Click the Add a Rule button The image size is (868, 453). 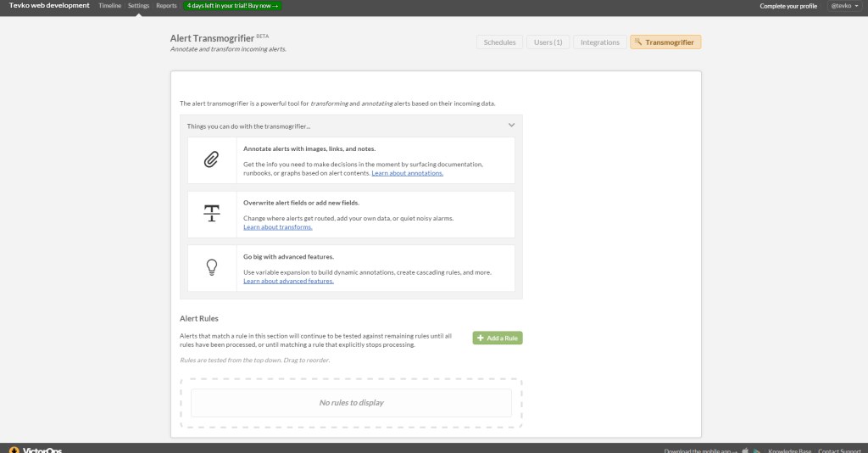click(498, 338)
